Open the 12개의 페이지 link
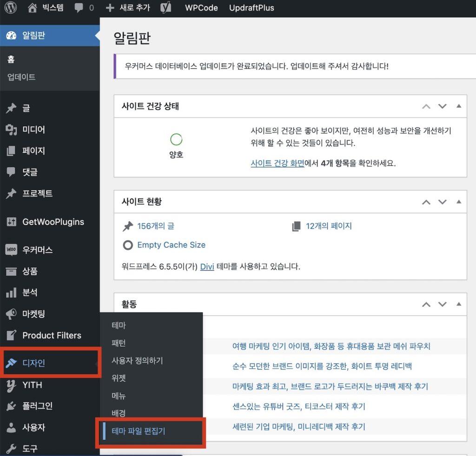Viewport: 476px width, 456px height. [x=329, y=226]
